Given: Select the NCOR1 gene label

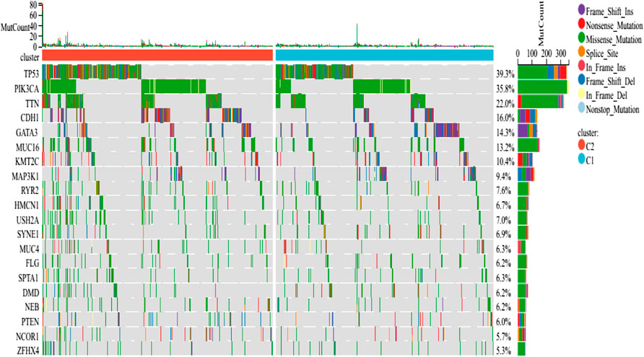Looking at the screenshot, I should pyautogui.click(x=27, y=337).
